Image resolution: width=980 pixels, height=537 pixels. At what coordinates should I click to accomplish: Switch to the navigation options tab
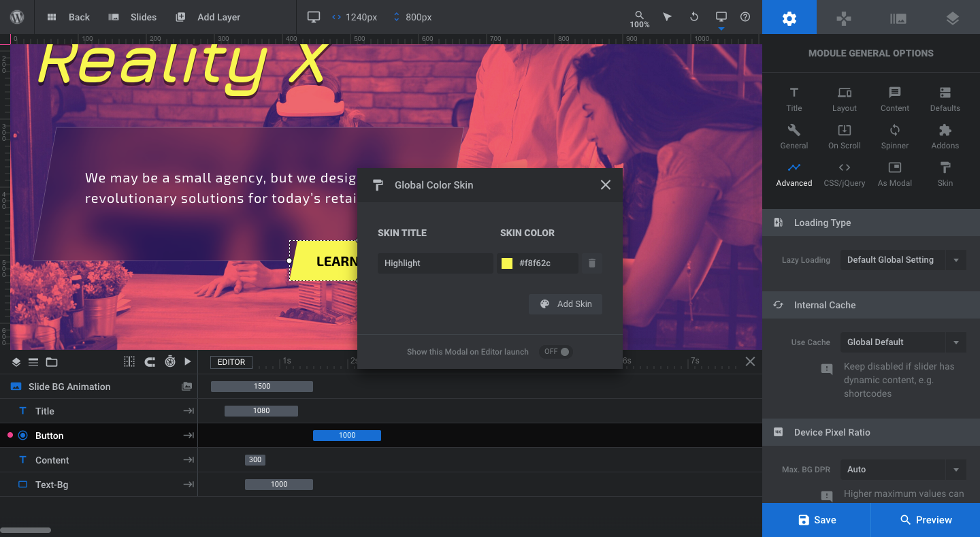[844, 17]
